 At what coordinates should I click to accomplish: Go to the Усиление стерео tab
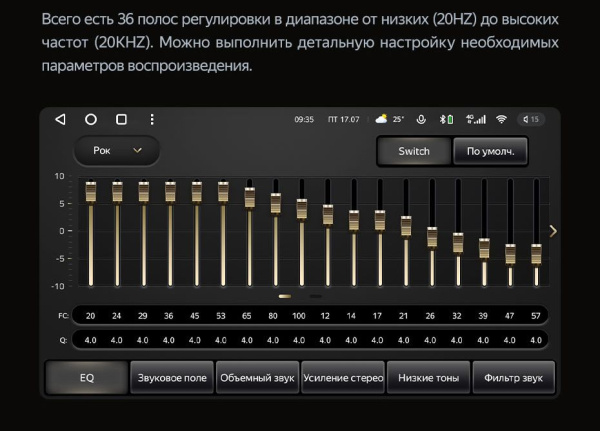pos(342,378)
